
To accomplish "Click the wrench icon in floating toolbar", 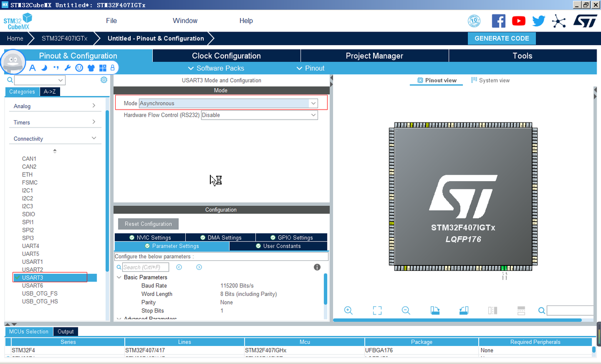I will pyautogui.click(x=67, y=68).
